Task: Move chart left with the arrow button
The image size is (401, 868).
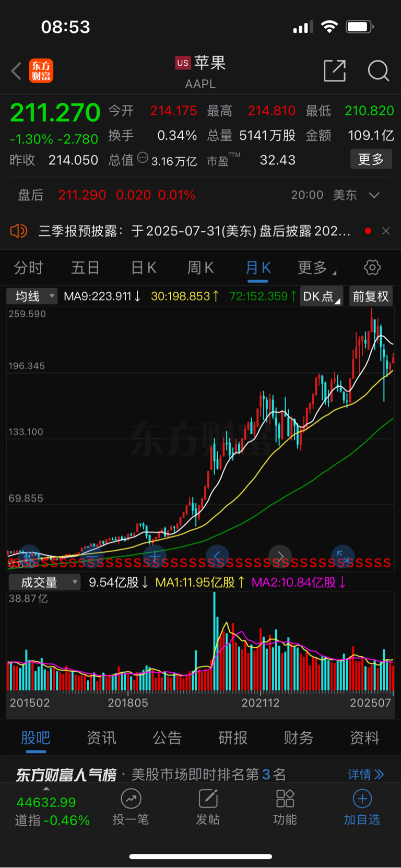Action: point(217,556)
